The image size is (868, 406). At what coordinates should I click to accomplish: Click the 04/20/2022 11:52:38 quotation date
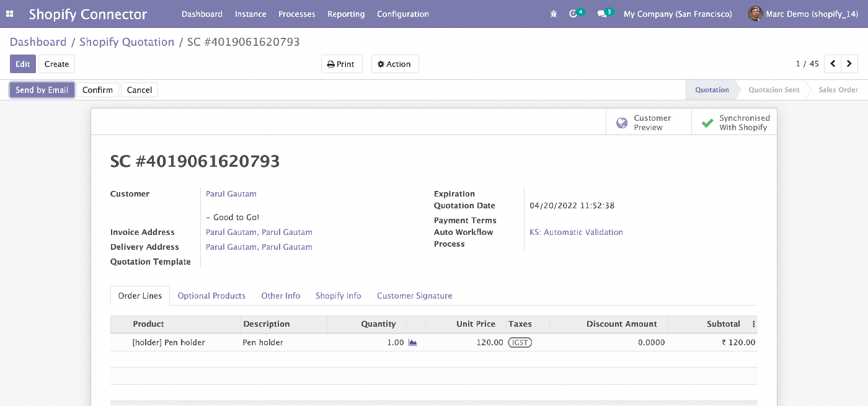[x=572, y=206]
